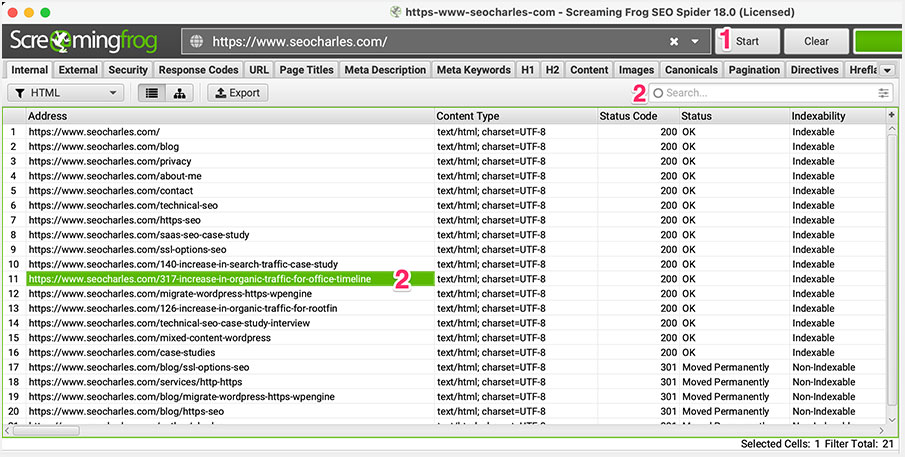Click the vertical scrollbar of the table
This screenshot has height=457, width=905.
pos(891,269)
